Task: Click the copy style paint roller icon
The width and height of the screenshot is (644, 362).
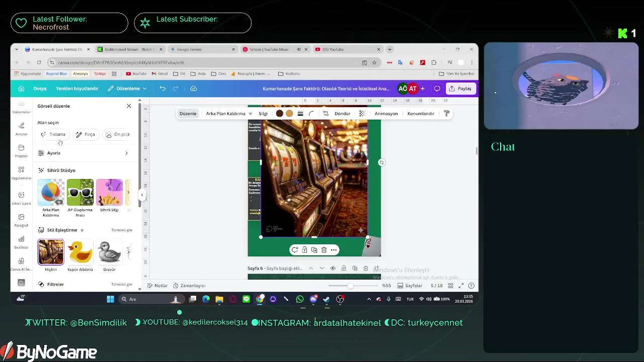Action: point(446,114)
